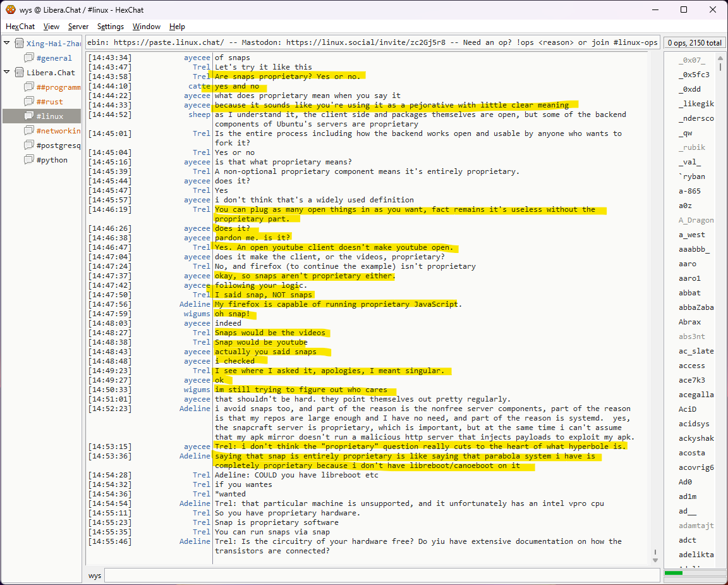Click the #python channel icon
The height and width of the screenshot is (585, 728).
click(x=29, y=160)
